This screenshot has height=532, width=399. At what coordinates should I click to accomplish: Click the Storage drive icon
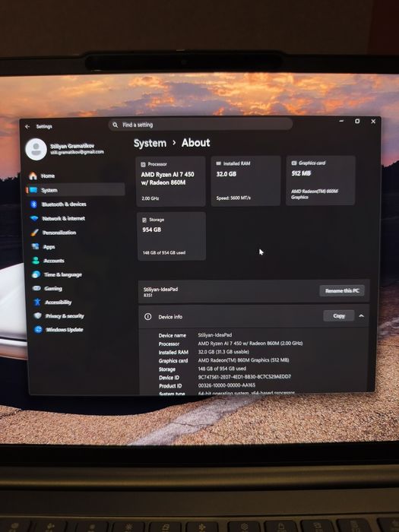pyautogui.click(x=144, y=220)
